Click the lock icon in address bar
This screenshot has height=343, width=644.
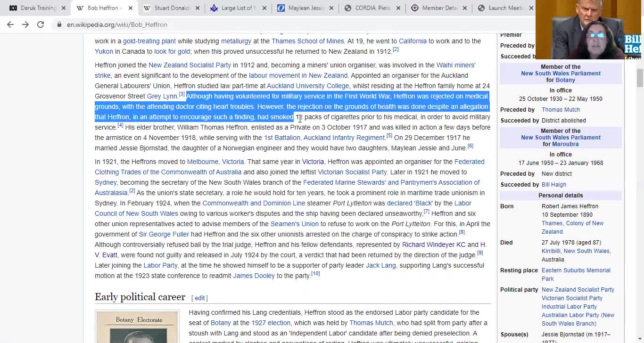59,24
